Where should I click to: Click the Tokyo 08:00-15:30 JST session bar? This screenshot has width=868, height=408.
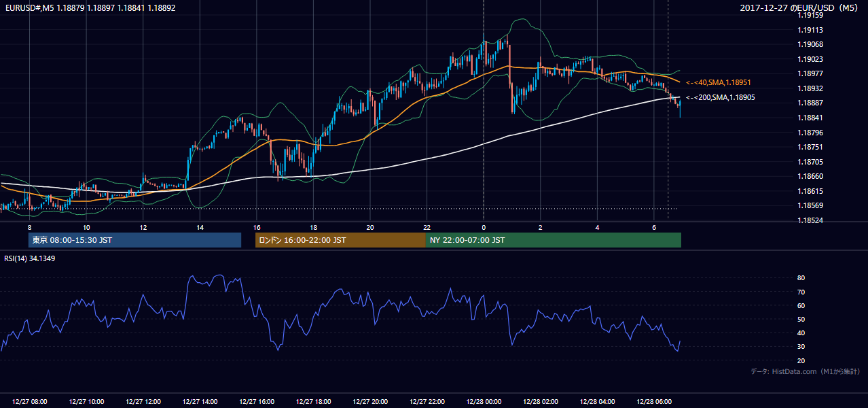(134, 240)
